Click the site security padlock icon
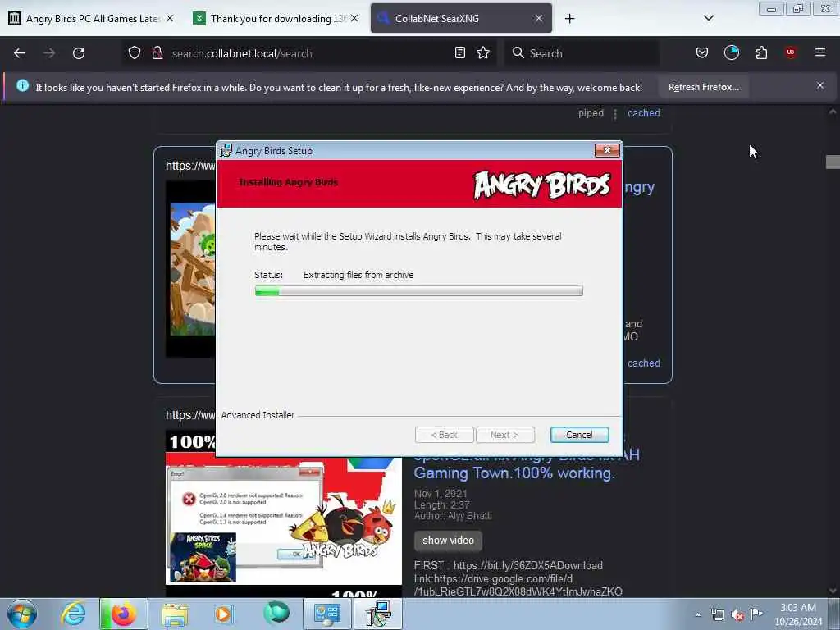840x630 pixels. [157, 53]
